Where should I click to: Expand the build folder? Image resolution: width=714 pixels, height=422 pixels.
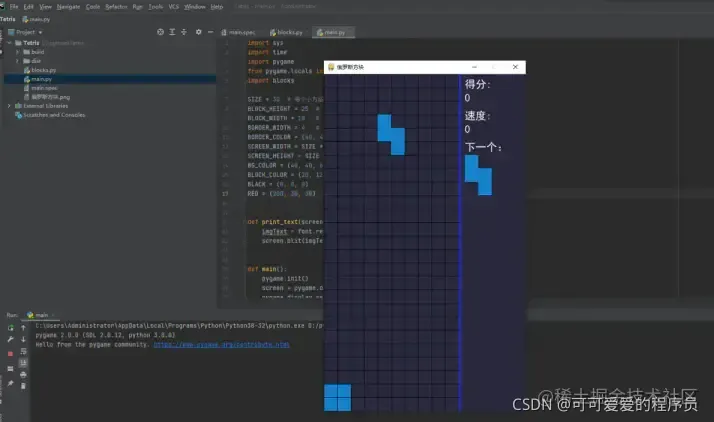[x=18, y=52]
